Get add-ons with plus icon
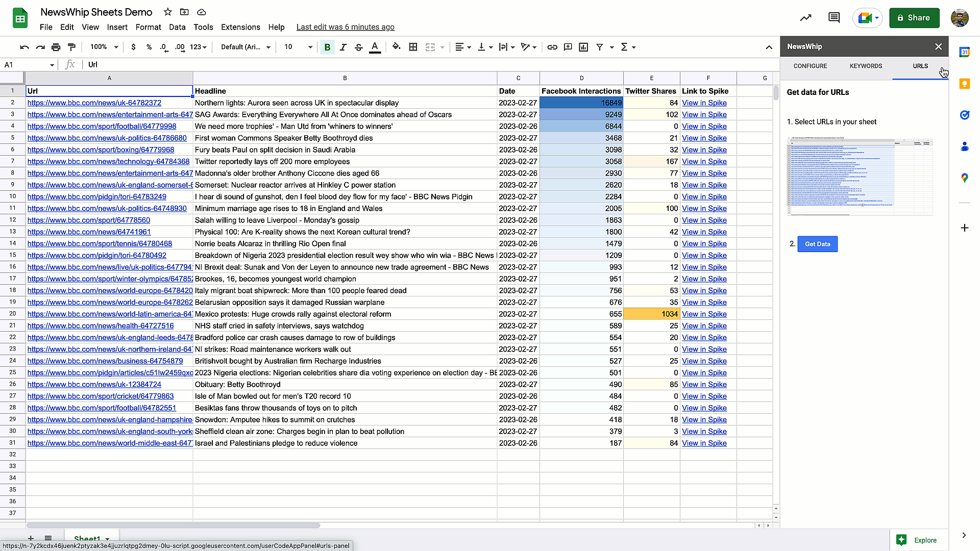The height and width of the screenshot is (551, 980). 964,228
